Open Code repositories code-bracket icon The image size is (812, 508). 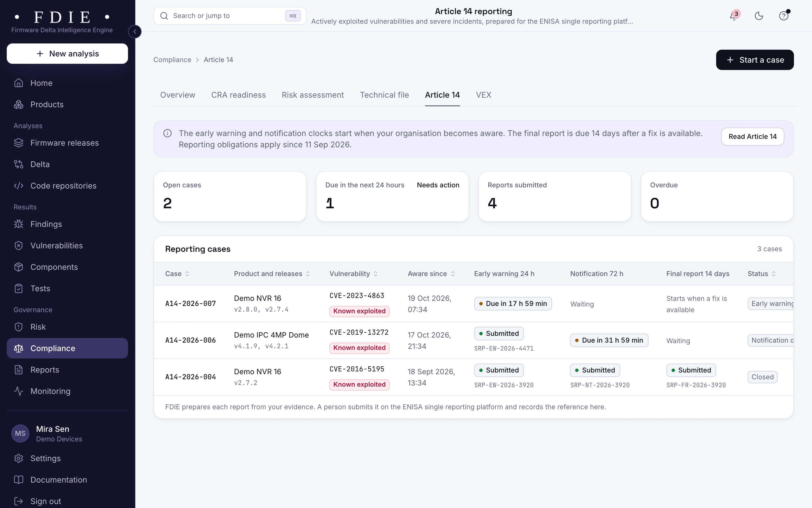19,186
